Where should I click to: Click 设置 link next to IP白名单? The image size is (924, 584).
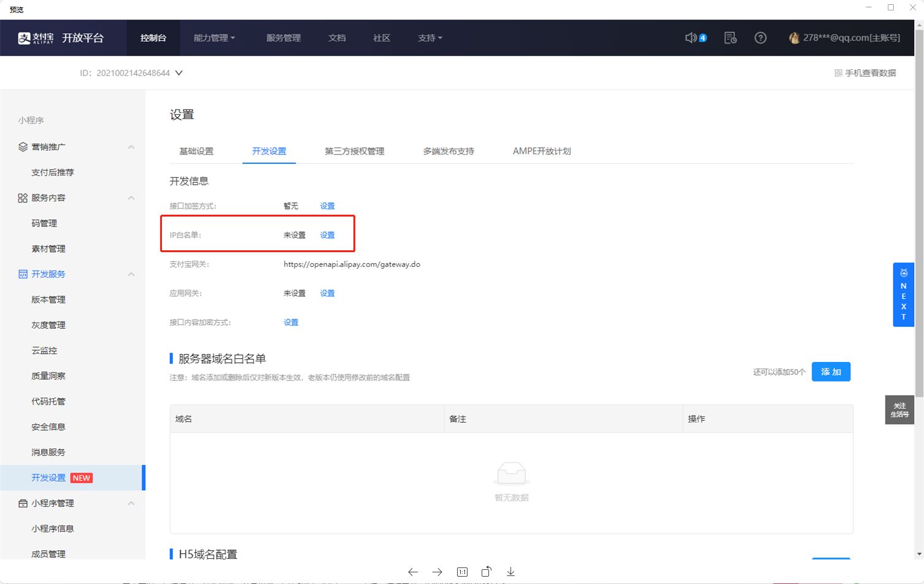tap(328, 235)
